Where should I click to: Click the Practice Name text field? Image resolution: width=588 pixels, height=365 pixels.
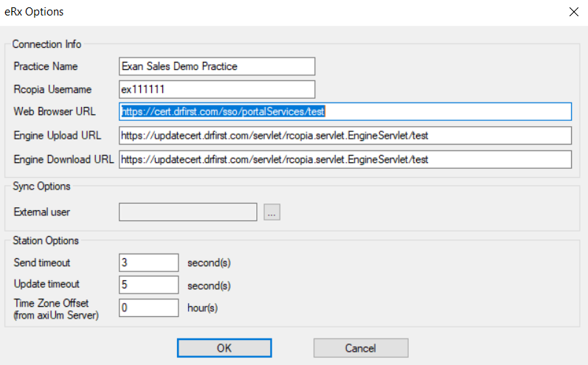click(217, 66)
